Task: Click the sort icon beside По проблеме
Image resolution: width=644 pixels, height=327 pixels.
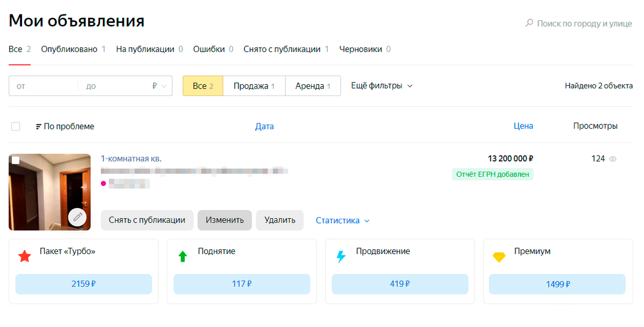Action: (x=38, y=127)
